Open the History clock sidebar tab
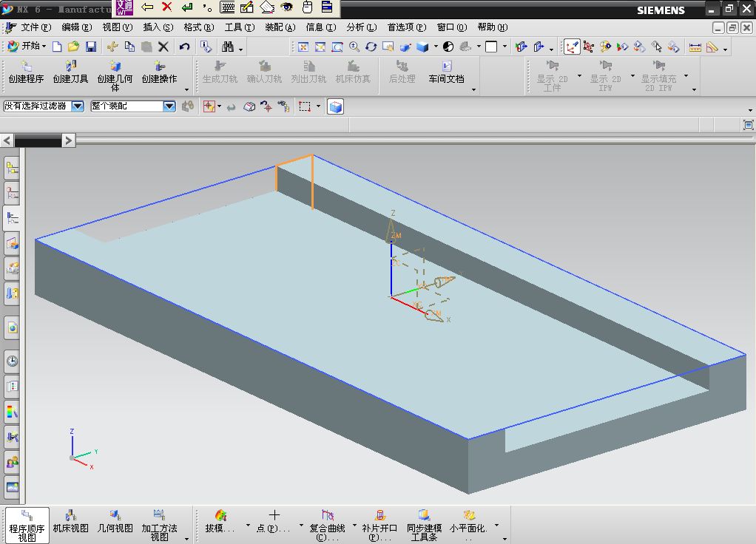The image size is (756, 544). 13,361
